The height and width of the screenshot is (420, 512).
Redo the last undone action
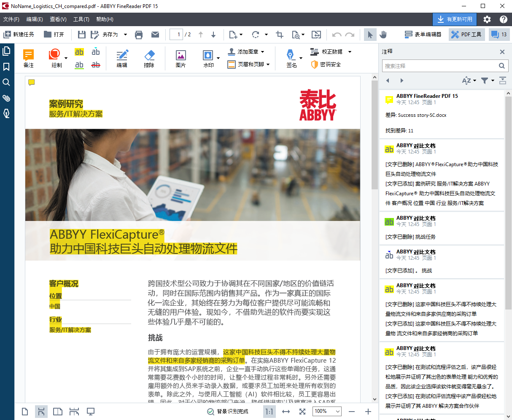(350, 35)
